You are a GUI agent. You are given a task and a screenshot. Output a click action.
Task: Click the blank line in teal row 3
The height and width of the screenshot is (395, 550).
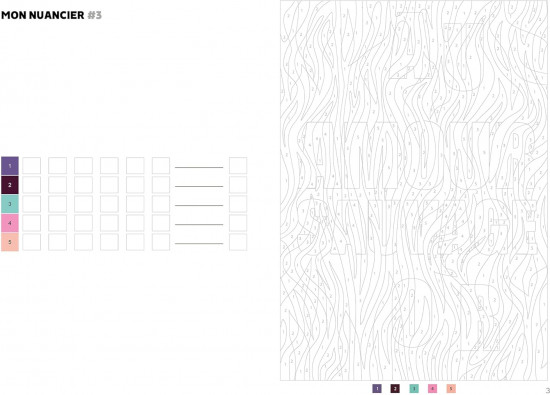pyautogui.click(x=199, y=205)
